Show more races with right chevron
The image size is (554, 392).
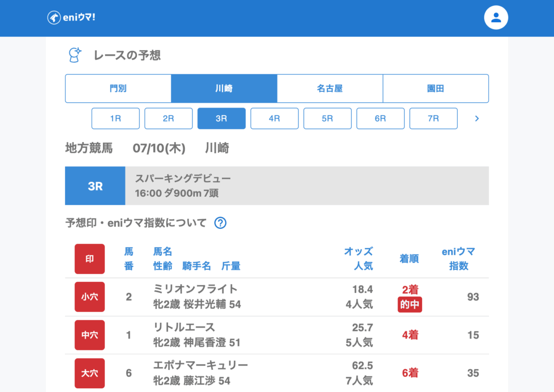477,118
